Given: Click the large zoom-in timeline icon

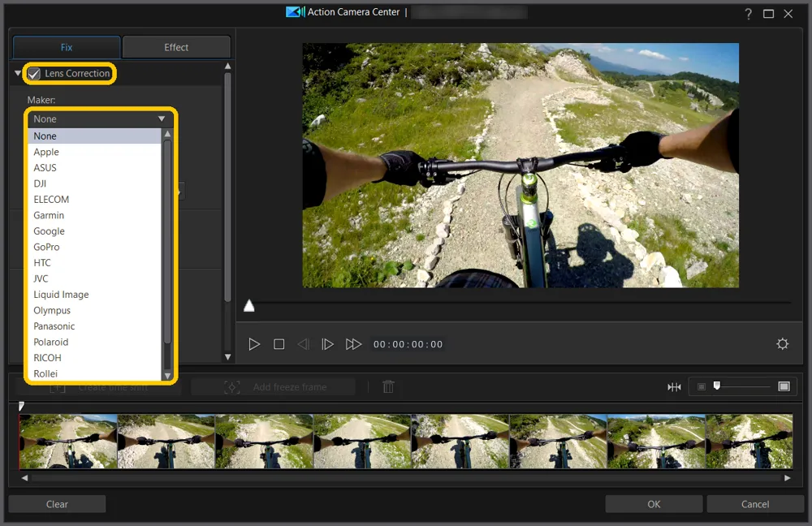Looking at the screenshot, I should tap(784, 386).
